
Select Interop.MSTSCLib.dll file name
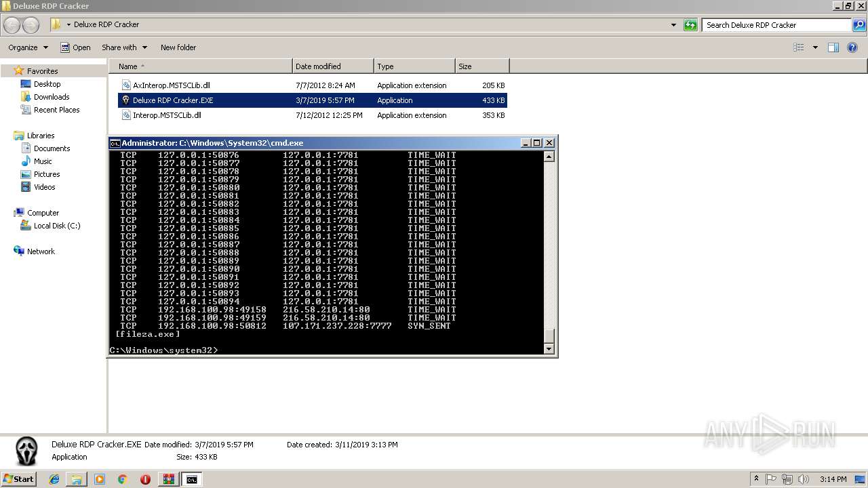[167, 115]
